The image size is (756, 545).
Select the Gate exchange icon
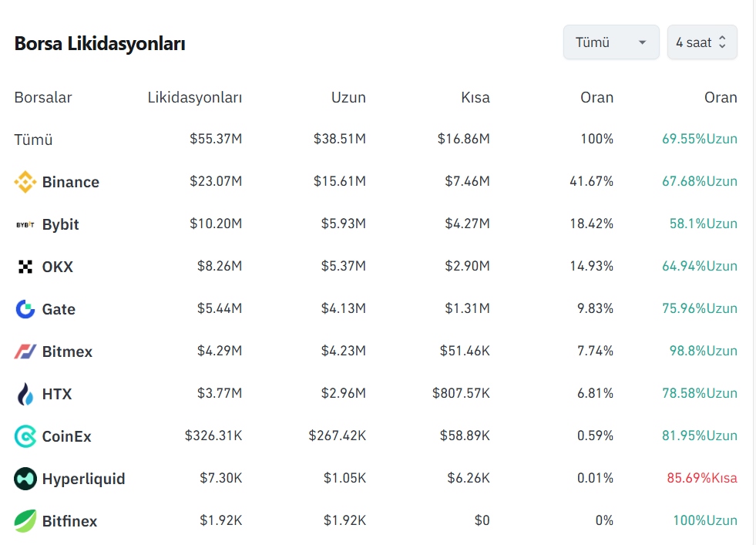click(x=23, y=308)
